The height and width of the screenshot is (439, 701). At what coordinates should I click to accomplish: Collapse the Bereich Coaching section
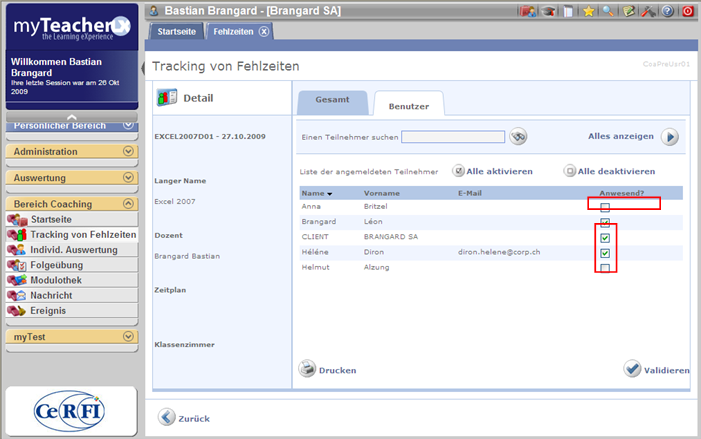128,204
